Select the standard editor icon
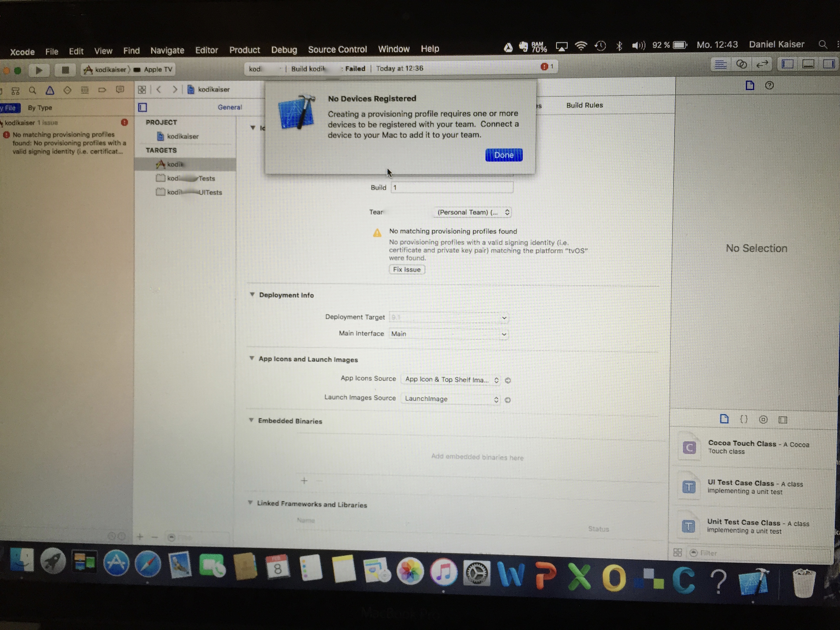The width and height of the screenshot is (840, 630). tap(720, 65)
